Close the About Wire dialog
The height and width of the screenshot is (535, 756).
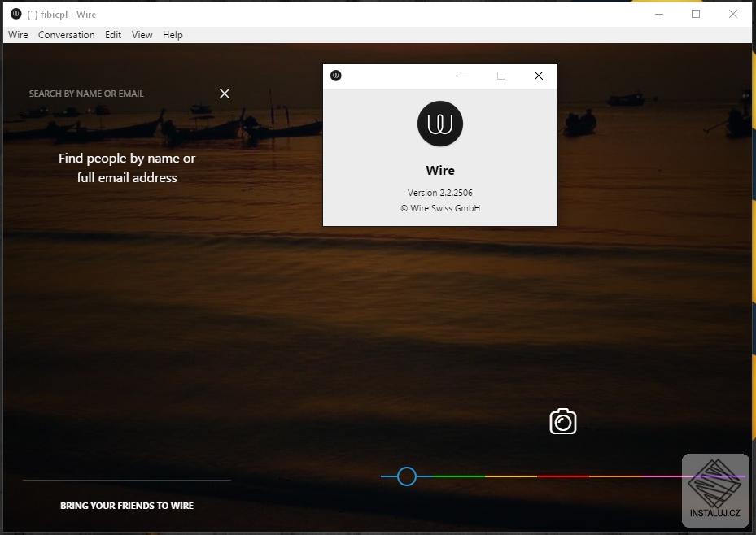539,76
